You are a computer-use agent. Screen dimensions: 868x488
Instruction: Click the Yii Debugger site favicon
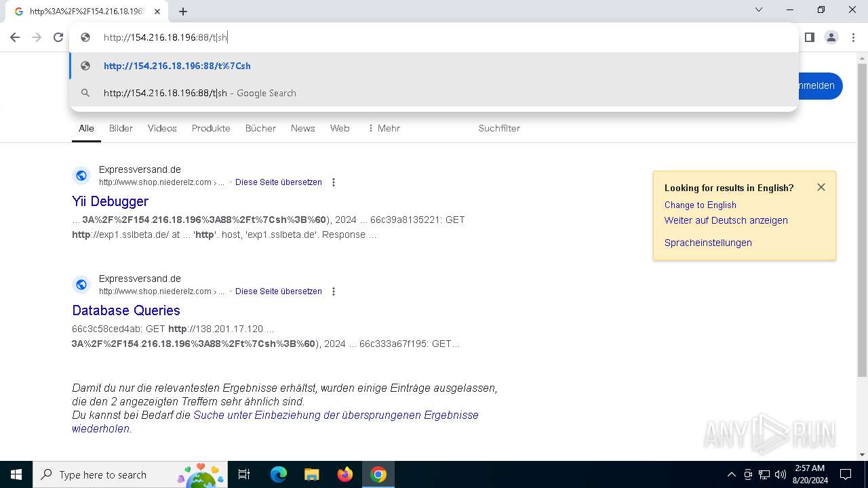pyautogui.click(x=81, y=176)
